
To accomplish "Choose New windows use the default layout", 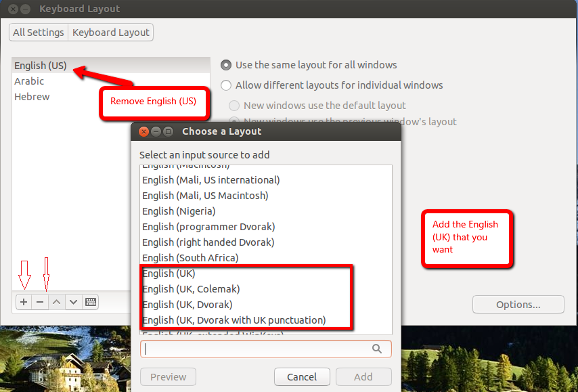I will 234,106.
